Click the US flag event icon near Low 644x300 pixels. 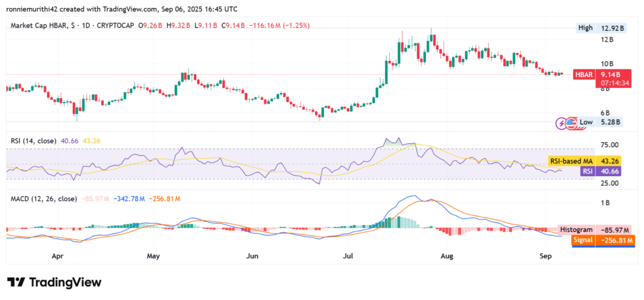click(x=570, y=123)
